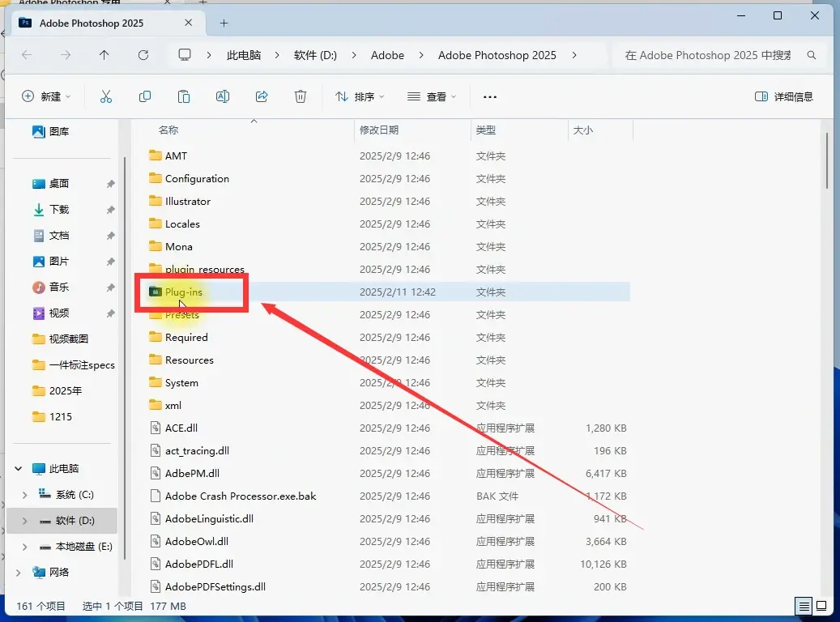The width and height of the screenshot is (840, 622).
Task: Select the ACE.dll file icon
Action: point(156,428)
